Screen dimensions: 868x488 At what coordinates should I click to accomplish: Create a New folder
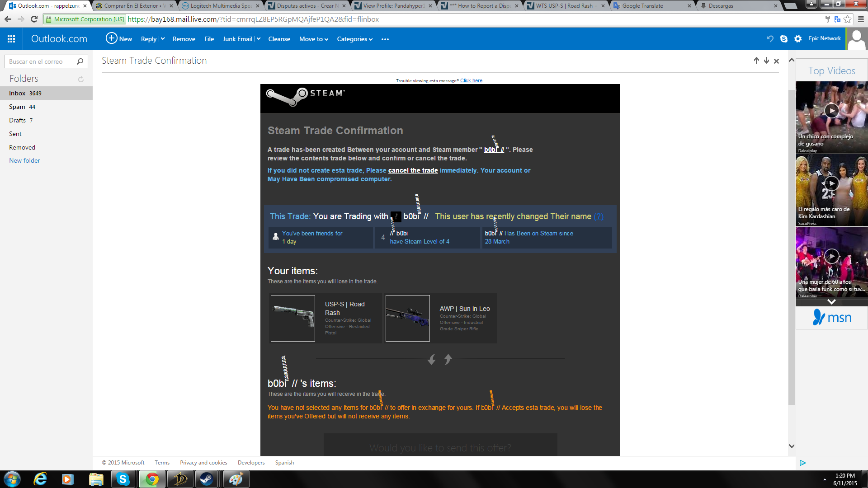[x=24, y=160]
